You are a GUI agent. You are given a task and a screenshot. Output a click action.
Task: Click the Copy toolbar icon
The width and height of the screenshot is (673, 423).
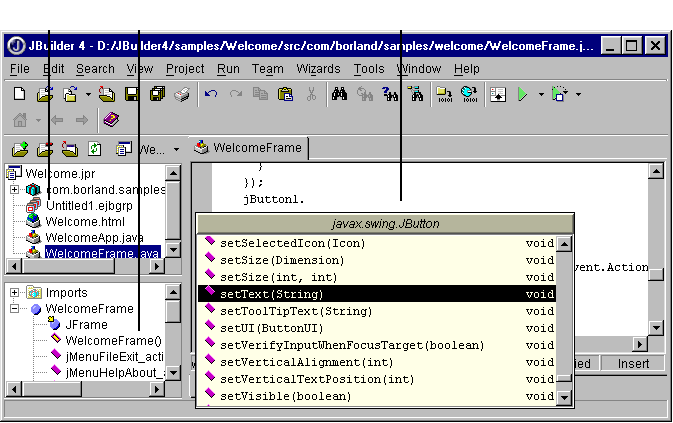pyautogui.click(x=260, y=94)
